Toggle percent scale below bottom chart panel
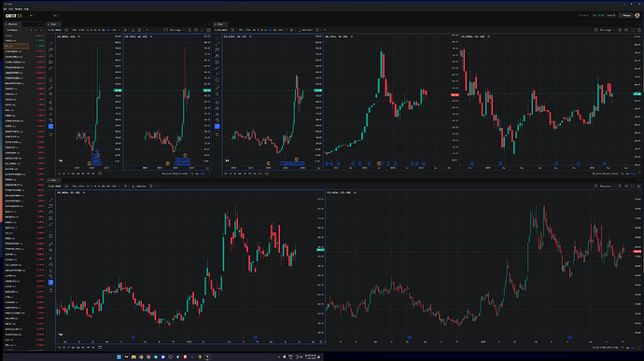Viewport: 644px width, 361px height. coord(623,347)
